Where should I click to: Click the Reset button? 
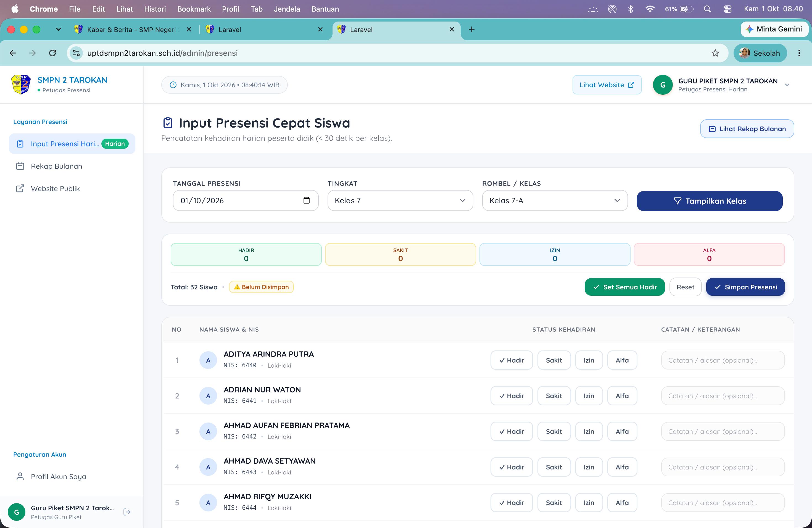[685, 287]
